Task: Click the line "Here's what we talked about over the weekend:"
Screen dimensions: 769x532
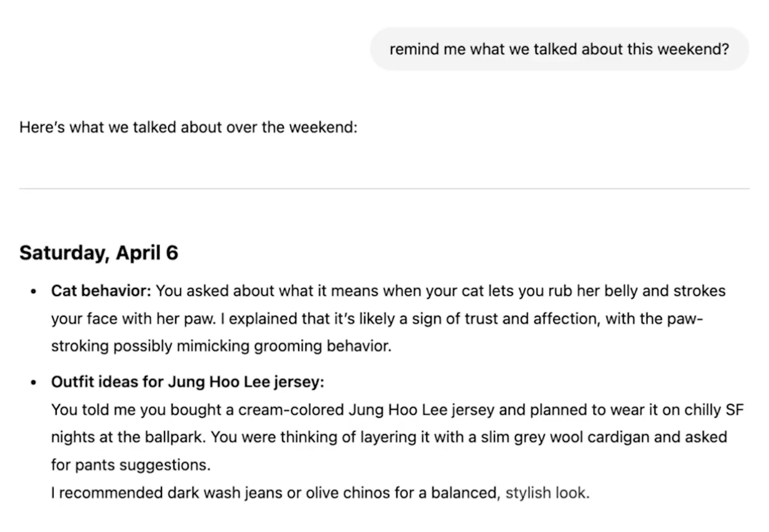Action: click(x=189, y=127)
